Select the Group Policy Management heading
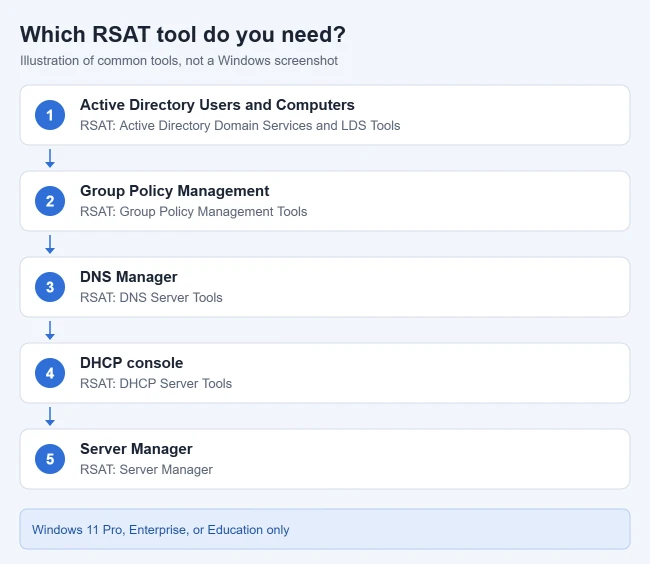 (x=175, y=191)
